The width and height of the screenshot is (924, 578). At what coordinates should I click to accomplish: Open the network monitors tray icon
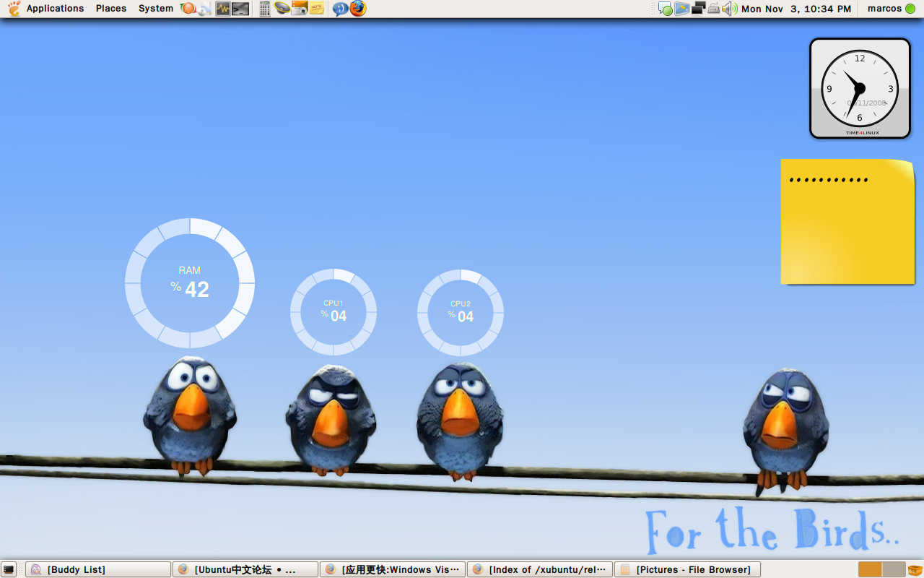click(x=698, y=9)
